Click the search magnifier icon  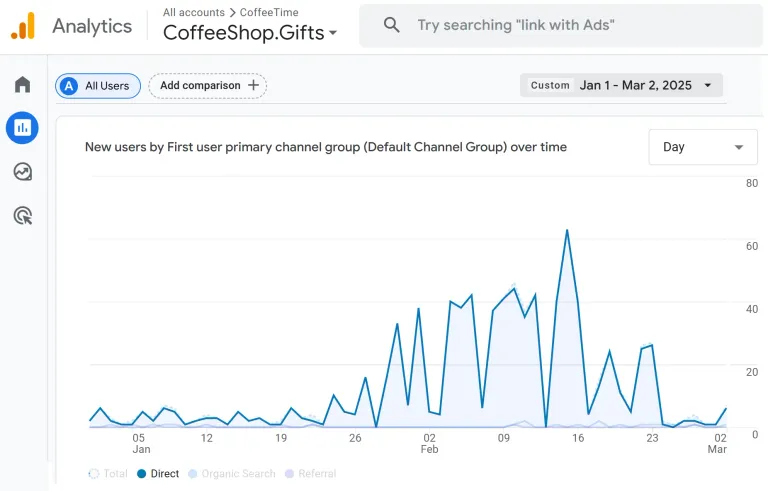(x=391, y=25)
